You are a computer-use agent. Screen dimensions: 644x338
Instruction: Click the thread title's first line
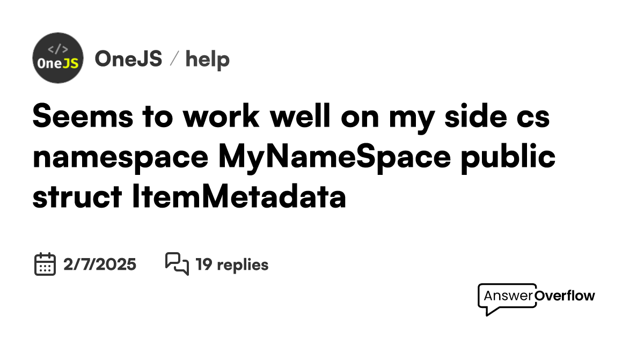coord(291,117)
